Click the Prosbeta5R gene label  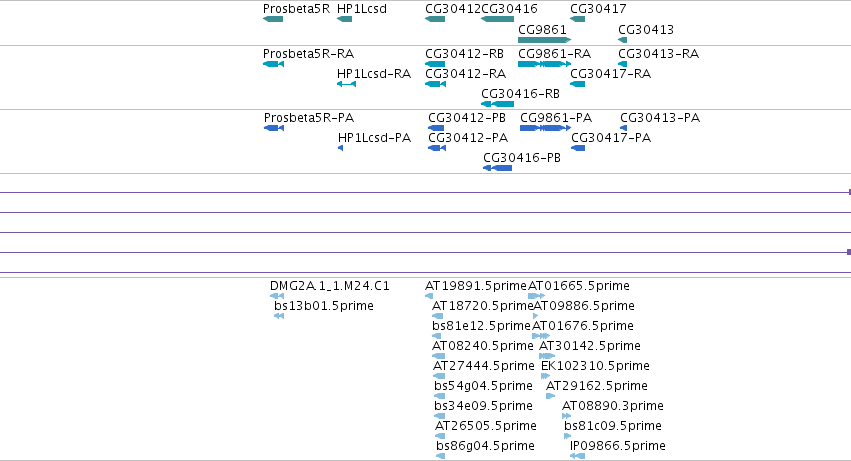296,9
